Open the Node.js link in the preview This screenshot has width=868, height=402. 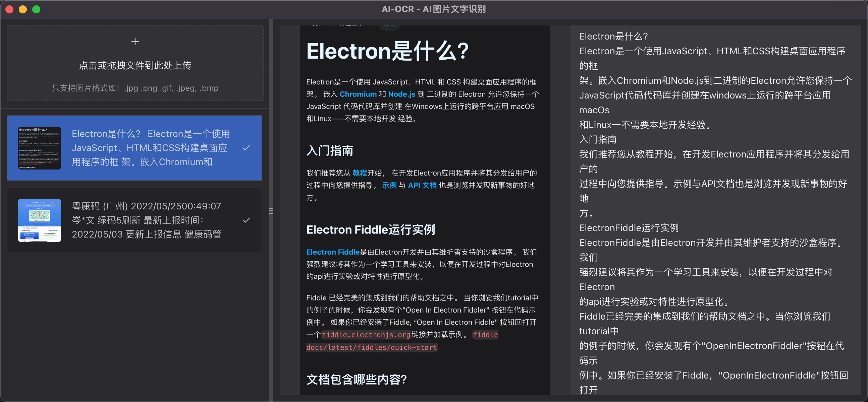tap(401, 94)
